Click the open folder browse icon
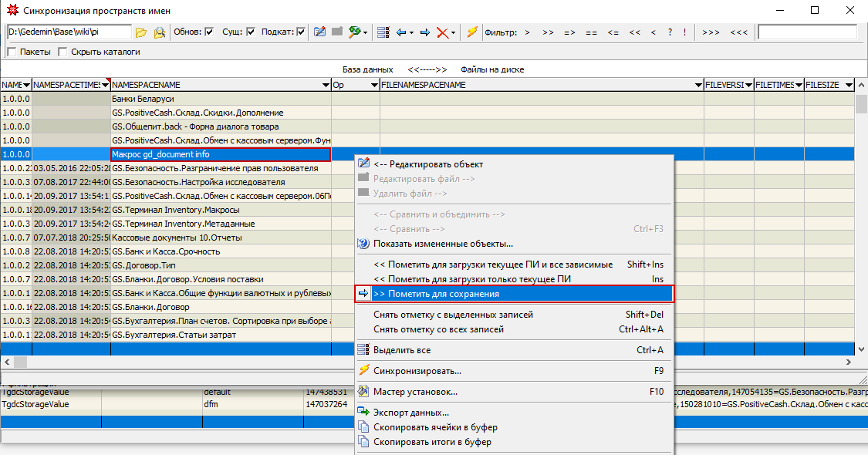The image size is (868, 455). pyautogui.click(x=140, y=32)
